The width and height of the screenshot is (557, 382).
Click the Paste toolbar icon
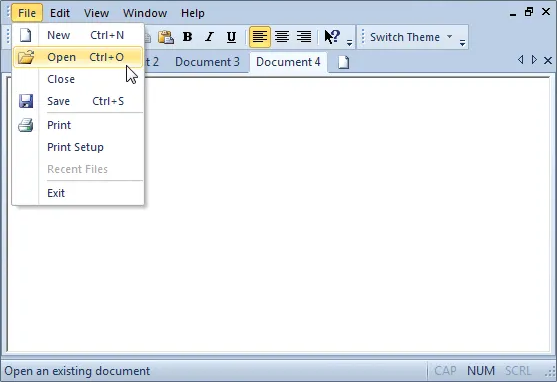coord(166,37)
